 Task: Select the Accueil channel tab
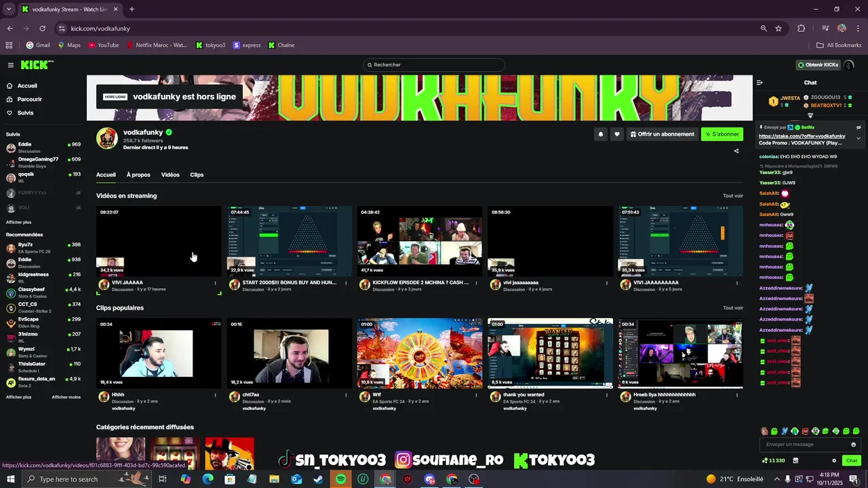[106, 175]
